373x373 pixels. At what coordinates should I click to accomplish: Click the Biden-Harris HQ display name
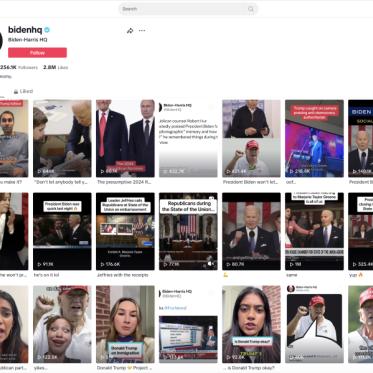click(x=28, y=40)
